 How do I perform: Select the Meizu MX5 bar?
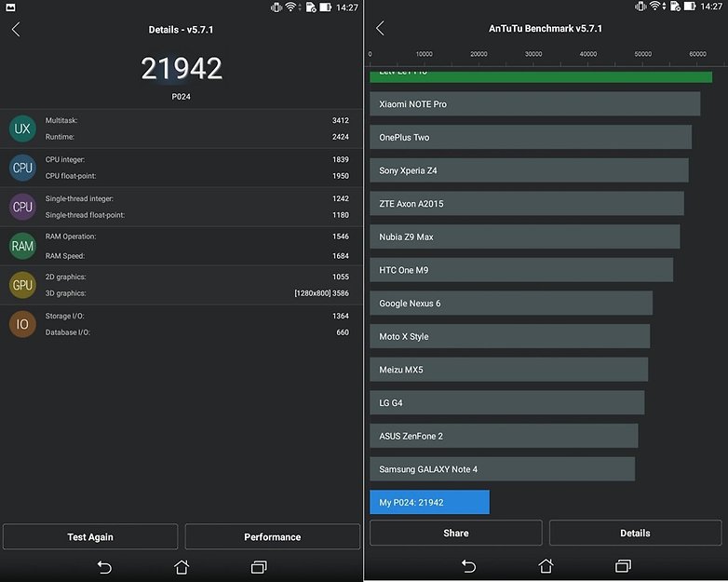click(x=509, y=370)
